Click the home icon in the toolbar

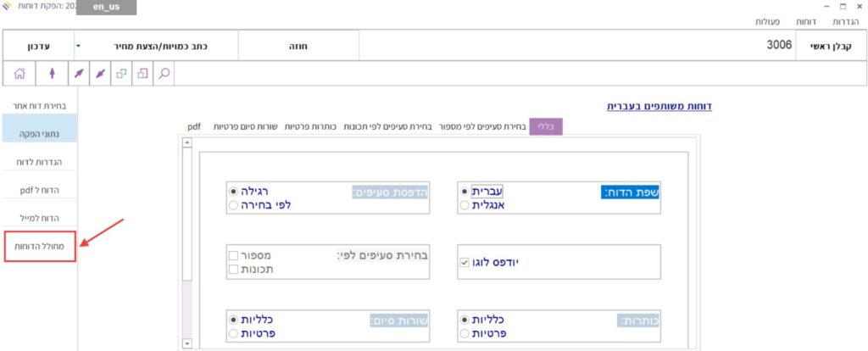(19, 74)
